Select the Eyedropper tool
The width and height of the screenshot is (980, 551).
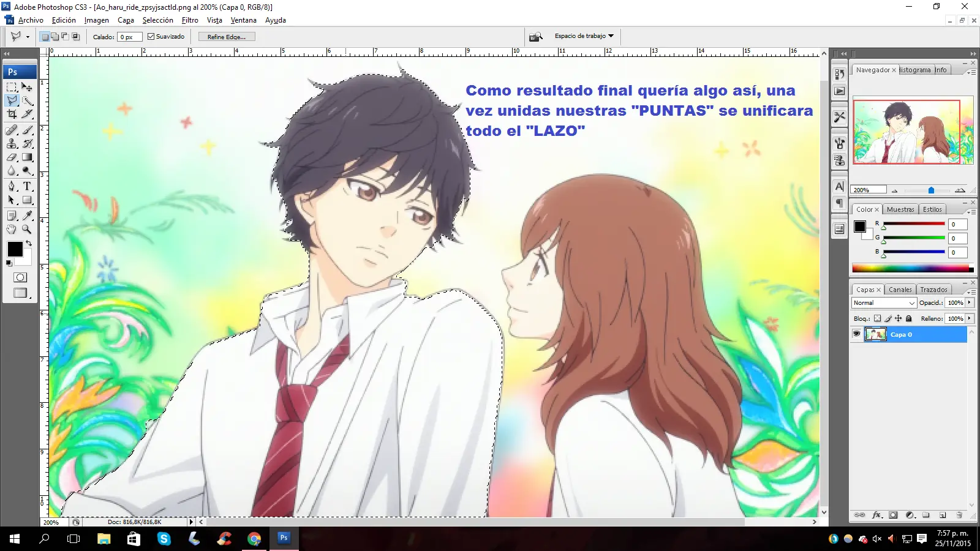click(27, 216)
